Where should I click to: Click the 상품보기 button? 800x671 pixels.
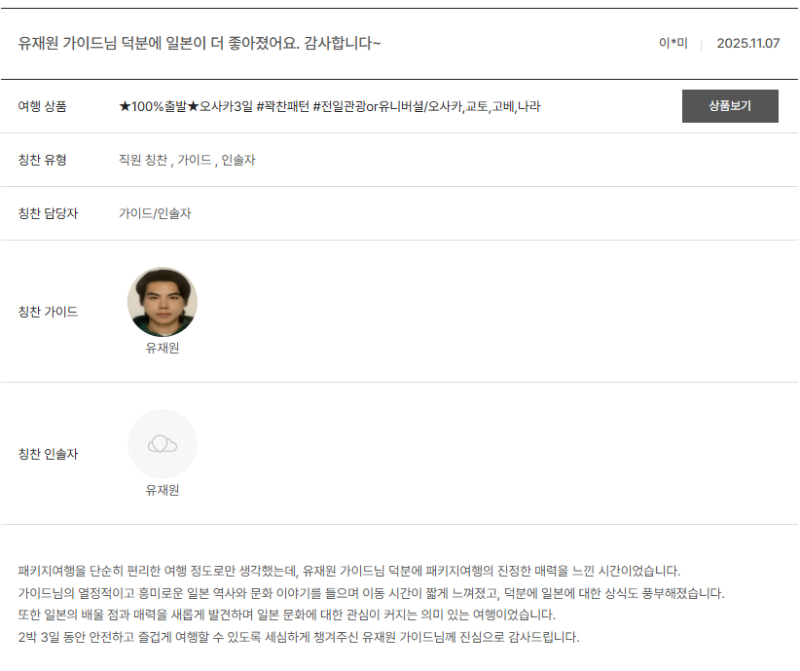tap(729, 106)
